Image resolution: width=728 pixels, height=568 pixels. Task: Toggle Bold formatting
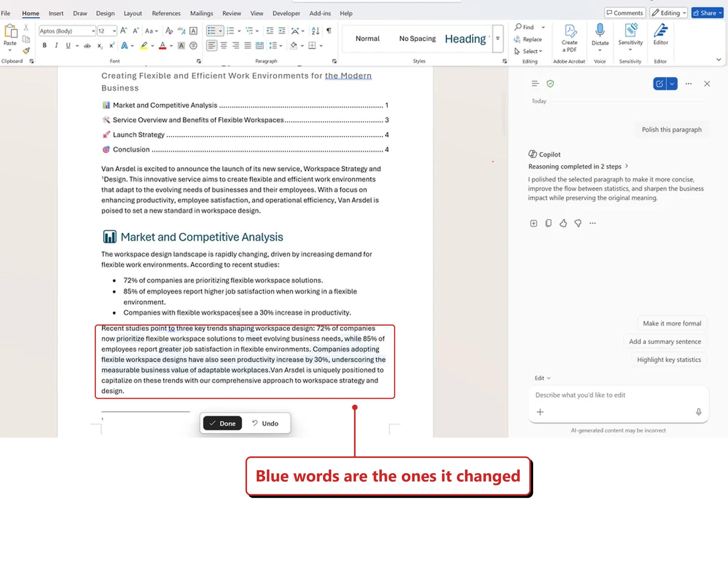(x=44, y=45)
